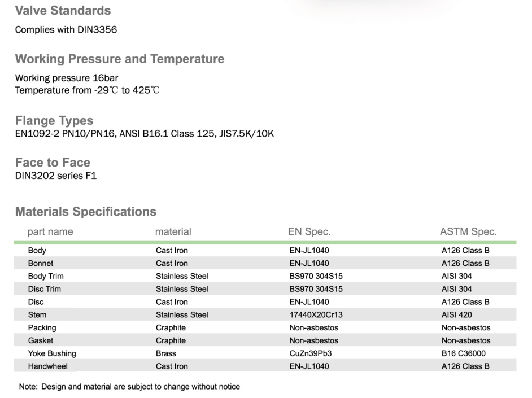The width and height of the screenshot is (532, 398).
Task: Select the temperature range line
Action: pyautogui.click(x=88, y=90)
